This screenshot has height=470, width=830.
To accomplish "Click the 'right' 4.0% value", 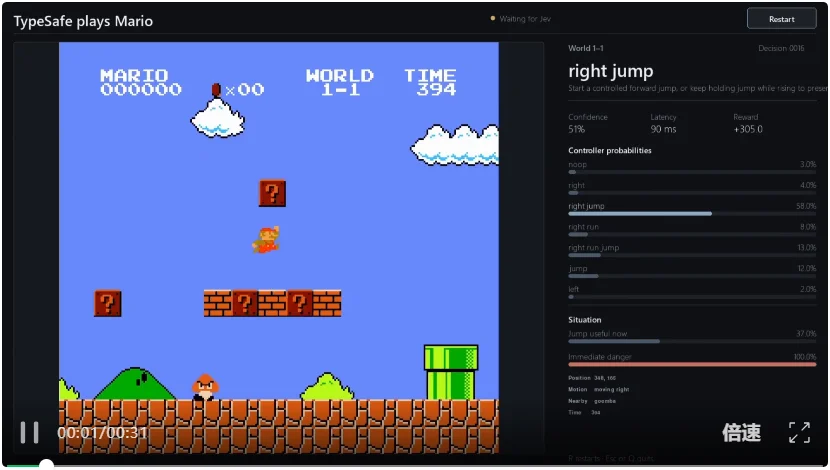I will coord(808,185).
